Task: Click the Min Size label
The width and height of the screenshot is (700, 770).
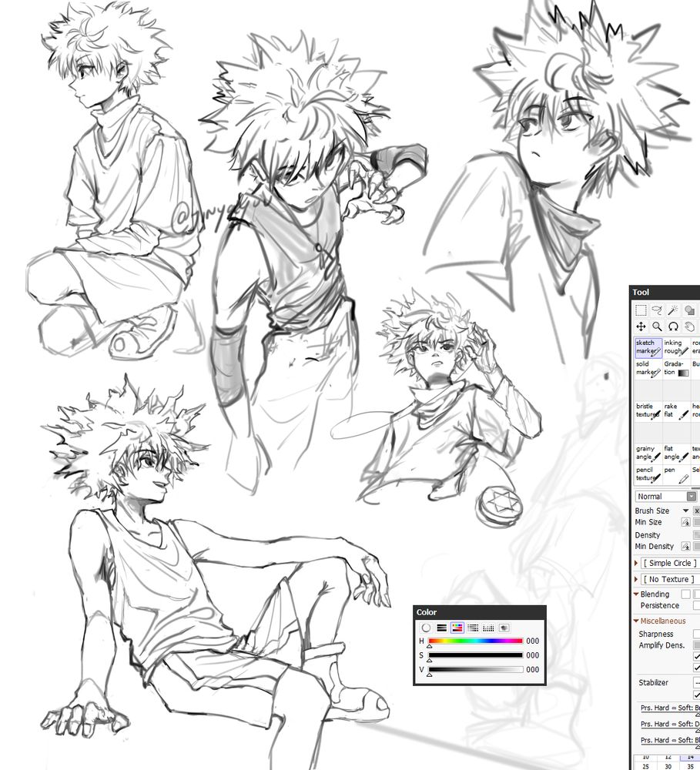Action: [648, 522]
